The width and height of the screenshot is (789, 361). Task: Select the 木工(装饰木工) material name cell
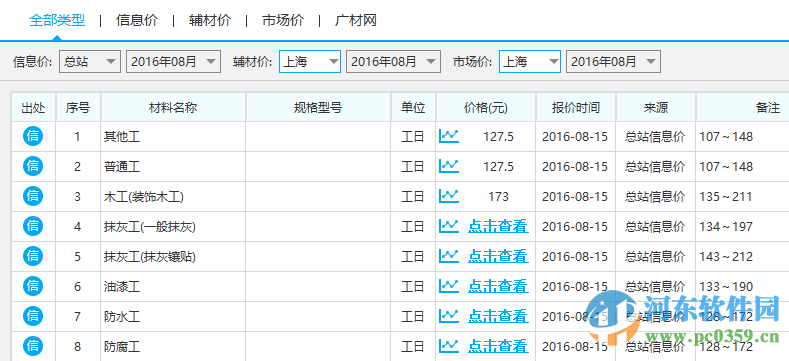[x=173, y=196]
